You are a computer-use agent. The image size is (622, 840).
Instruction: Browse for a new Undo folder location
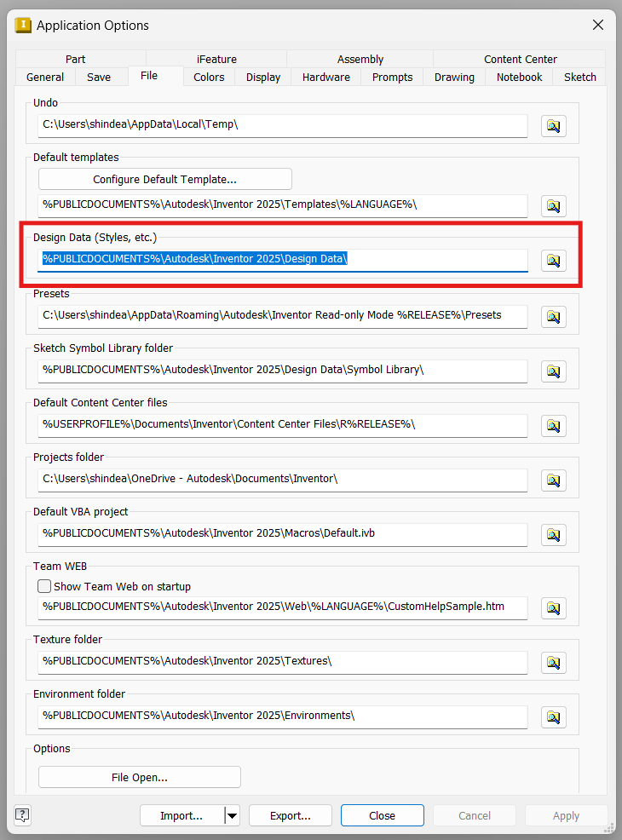click(x=553, y=125)
